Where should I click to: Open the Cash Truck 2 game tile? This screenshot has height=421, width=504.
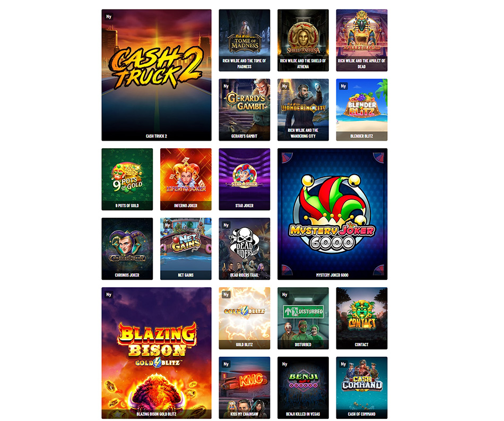pos(157,75)
